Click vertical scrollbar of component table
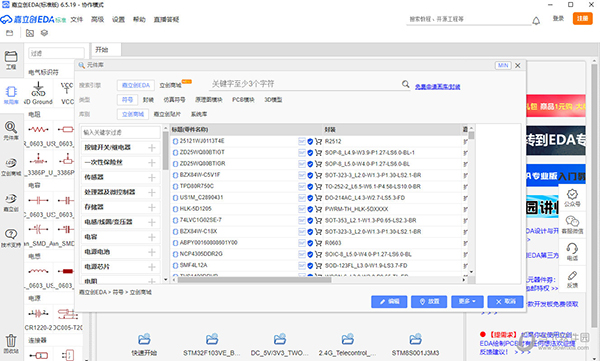 tap(471, 136)
